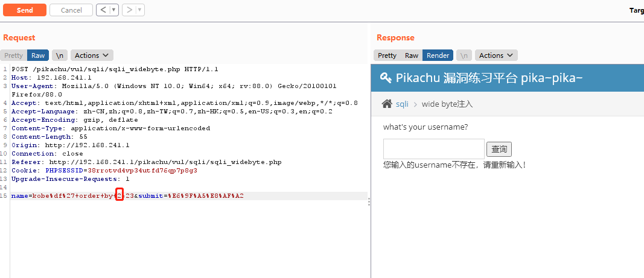Click the User-Agent header line
The height and width of the screenshot is (278, 644).
pos(174,90)
